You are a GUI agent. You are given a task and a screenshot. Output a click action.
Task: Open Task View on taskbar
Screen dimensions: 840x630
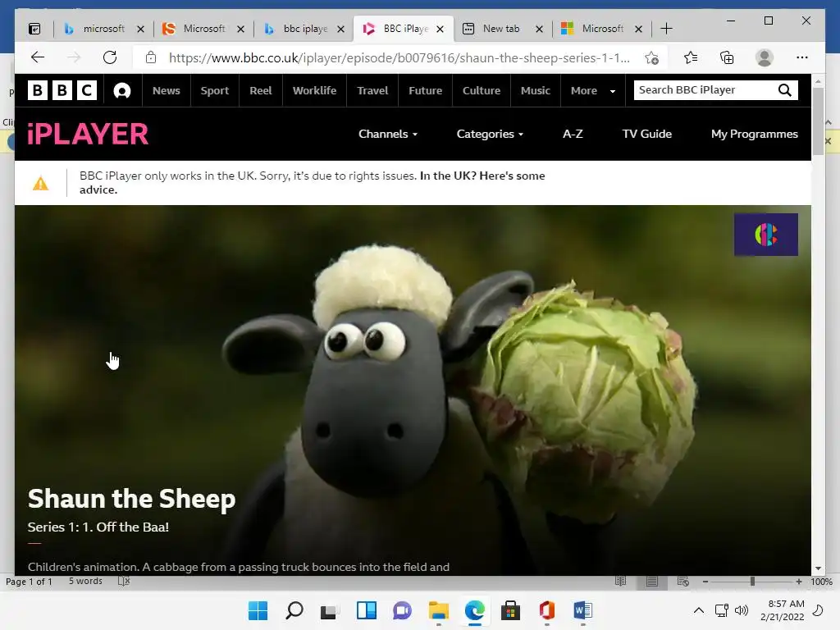pos(330,610)
